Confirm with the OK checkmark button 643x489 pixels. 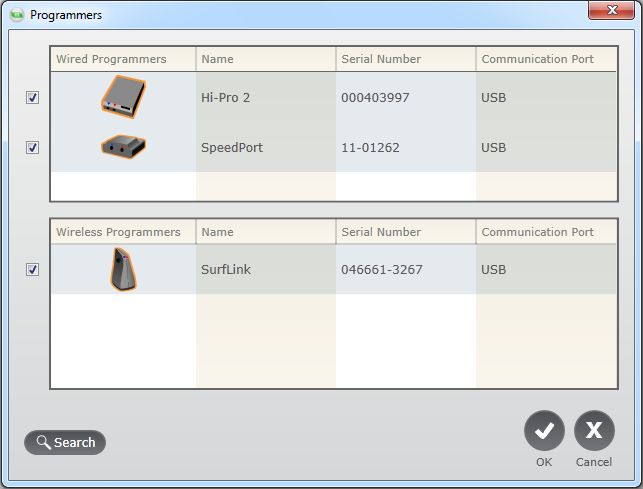544,430
